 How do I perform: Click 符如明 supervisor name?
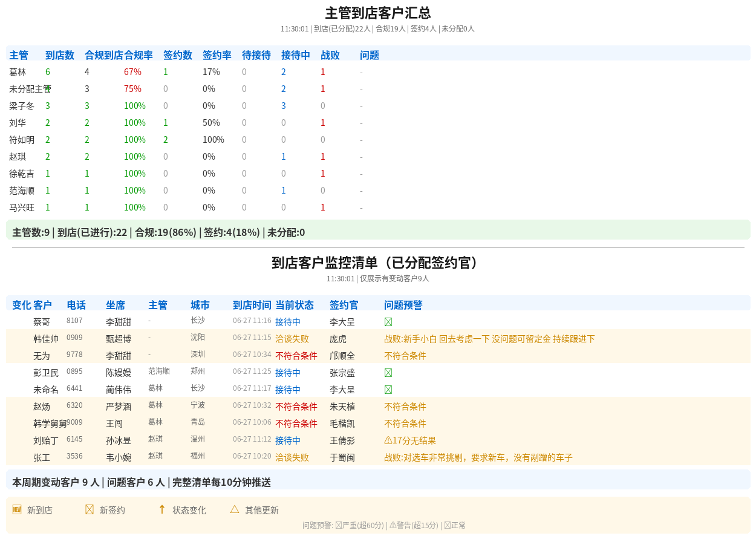click(22, 140)
